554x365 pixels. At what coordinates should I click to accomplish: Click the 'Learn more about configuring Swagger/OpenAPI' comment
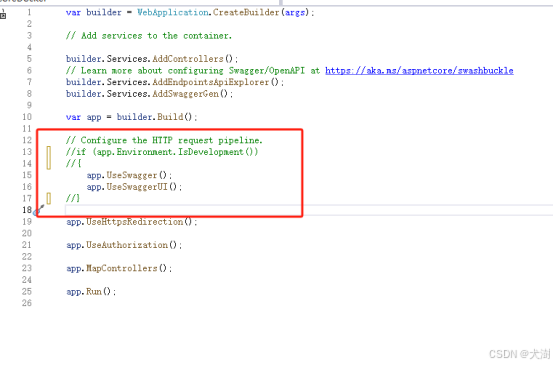[193, 71]
